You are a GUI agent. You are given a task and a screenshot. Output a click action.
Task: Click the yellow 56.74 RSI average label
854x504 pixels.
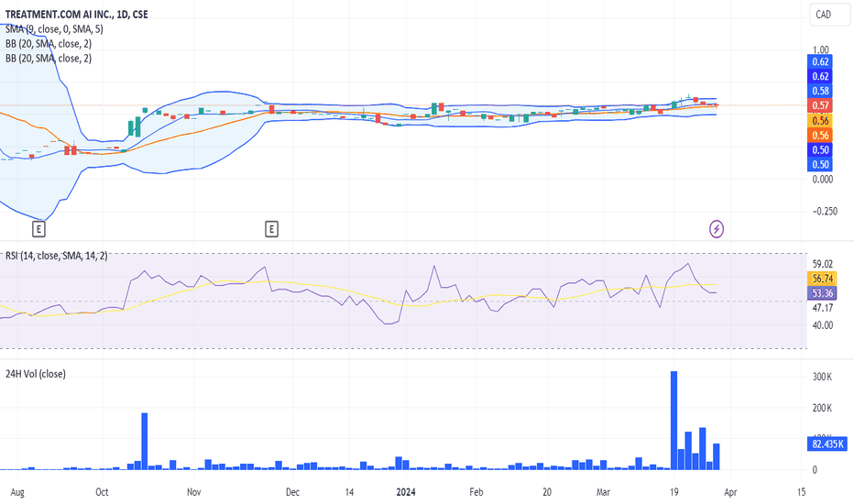(x=823, y=279)
